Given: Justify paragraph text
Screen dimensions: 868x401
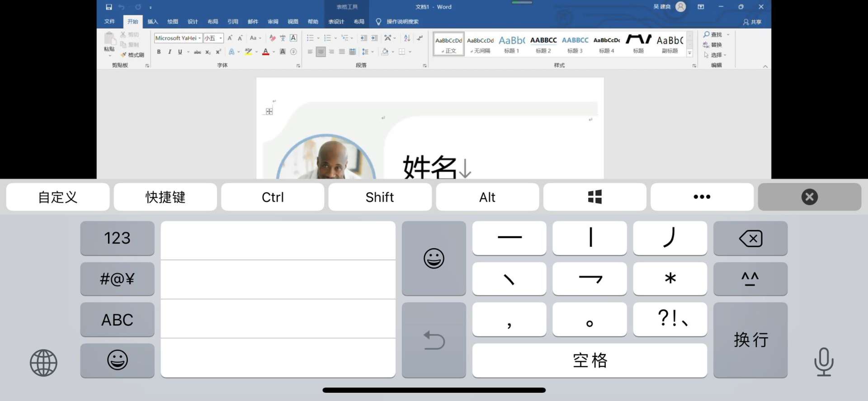Looking at the screenshot, I should tap(342, 52).
